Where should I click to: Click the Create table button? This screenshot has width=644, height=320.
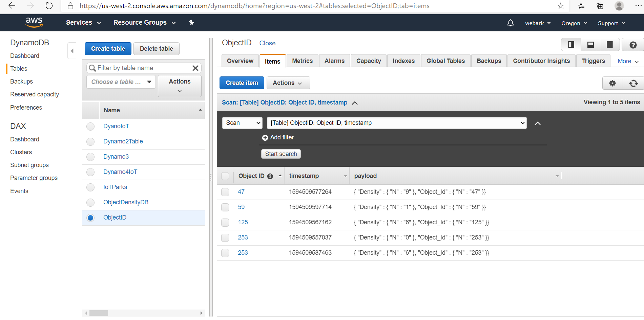click(x=108, y=49)
